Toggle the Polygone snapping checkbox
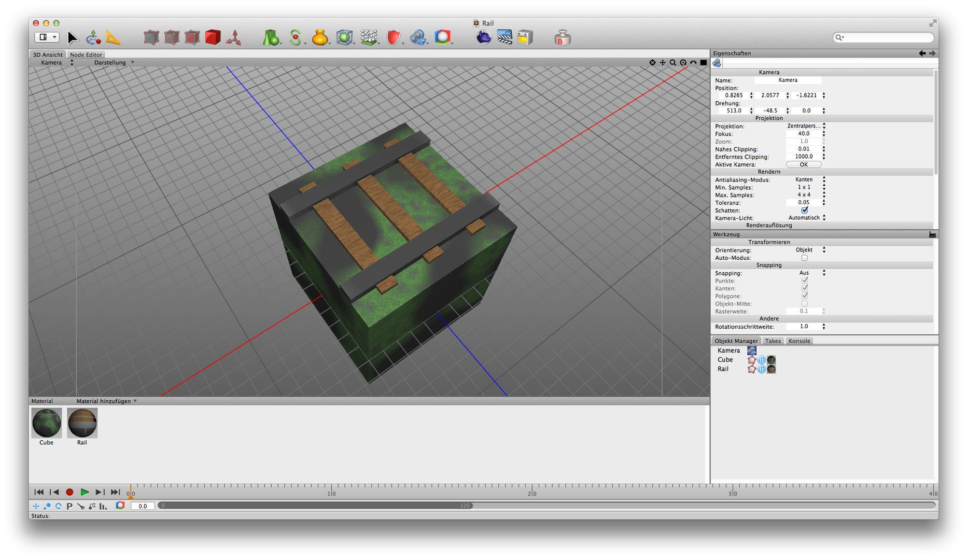This screenshot has height=560, width=968. pos(805,296)
